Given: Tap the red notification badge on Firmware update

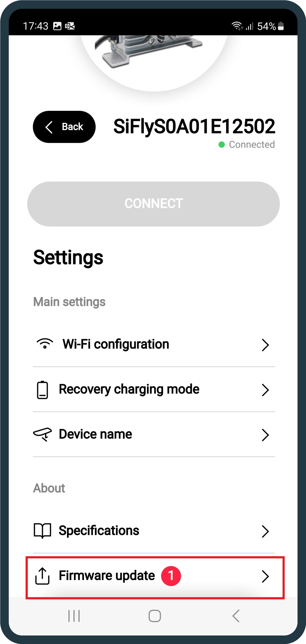Looking at the screenshot, I should click(x=171, y=576).
